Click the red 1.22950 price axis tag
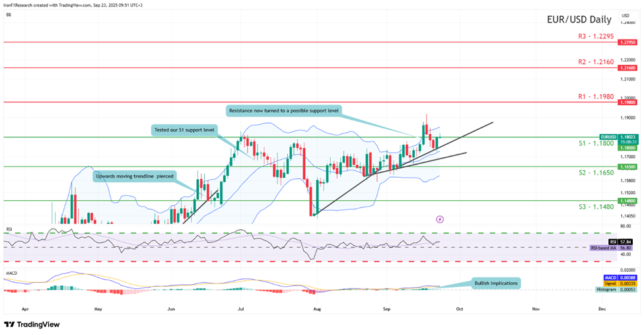The width and height of the screenshot is (644, 335). click(x=626, y=42)
